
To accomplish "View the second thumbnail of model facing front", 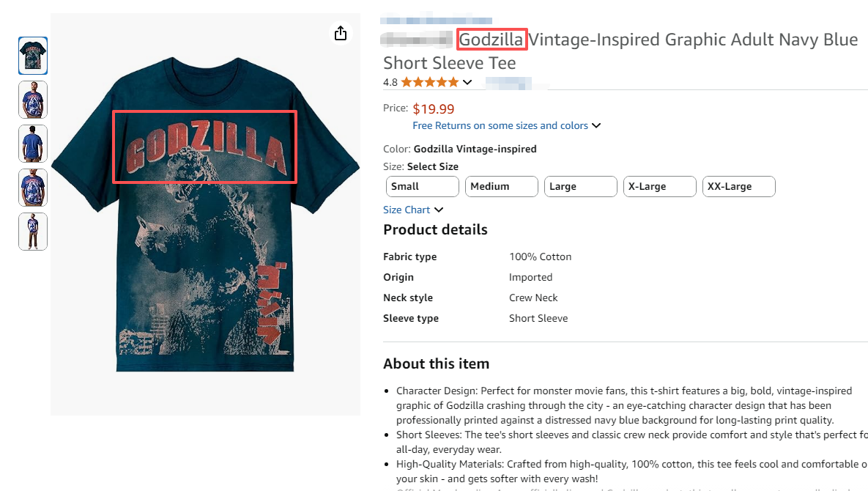I will [33, 100].
